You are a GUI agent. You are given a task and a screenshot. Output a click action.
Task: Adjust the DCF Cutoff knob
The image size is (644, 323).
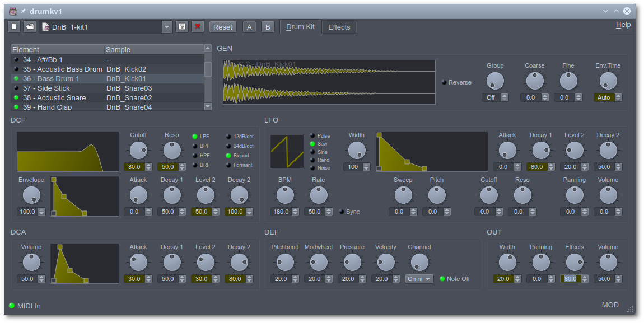pos(138,150)
